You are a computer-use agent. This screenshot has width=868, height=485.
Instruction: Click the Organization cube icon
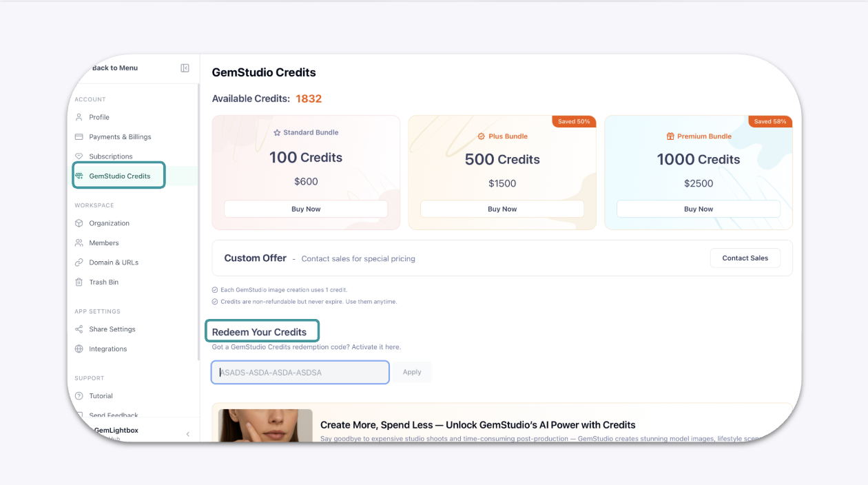pos(79,223)
